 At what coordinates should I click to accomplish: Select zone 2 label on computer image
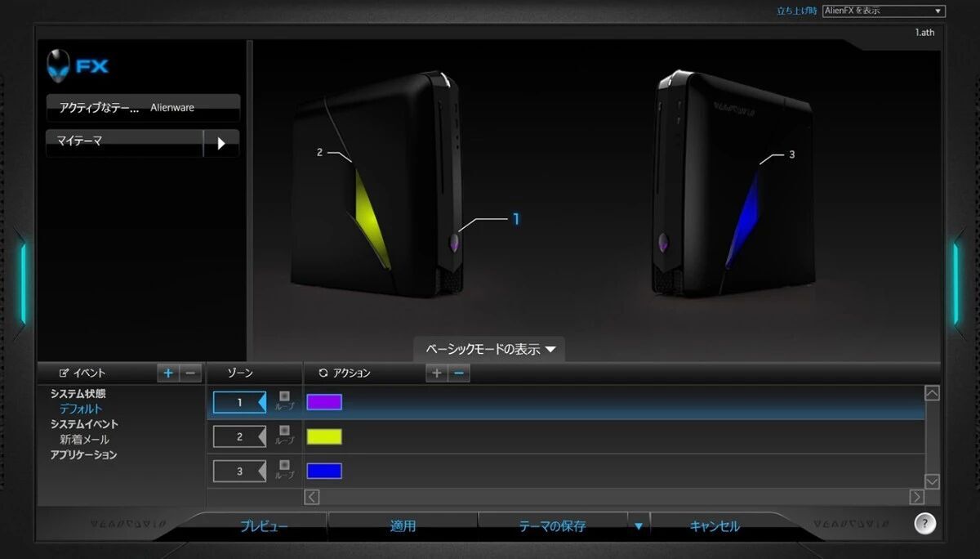(x=320, y=152)
